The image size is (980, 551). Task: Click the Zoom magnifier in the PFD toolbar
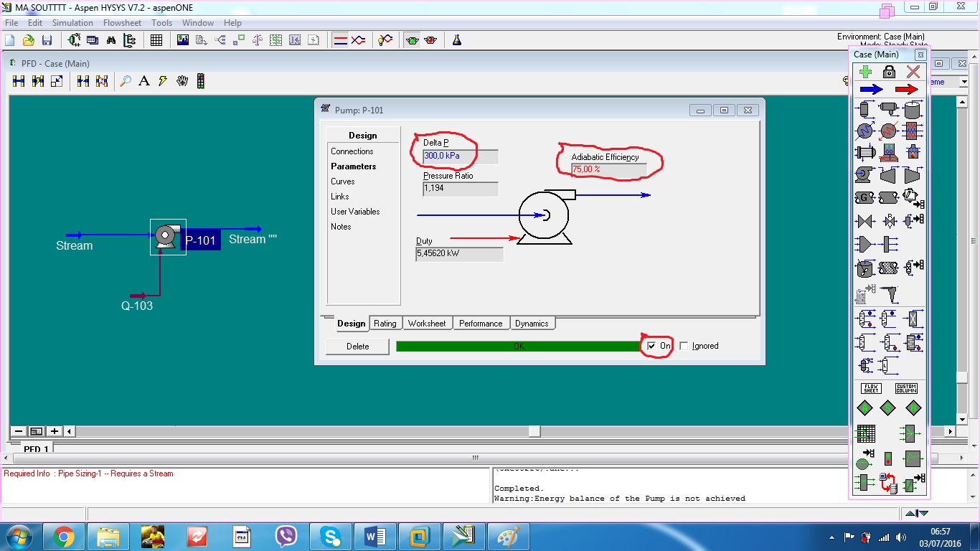(x=126, y=81)
